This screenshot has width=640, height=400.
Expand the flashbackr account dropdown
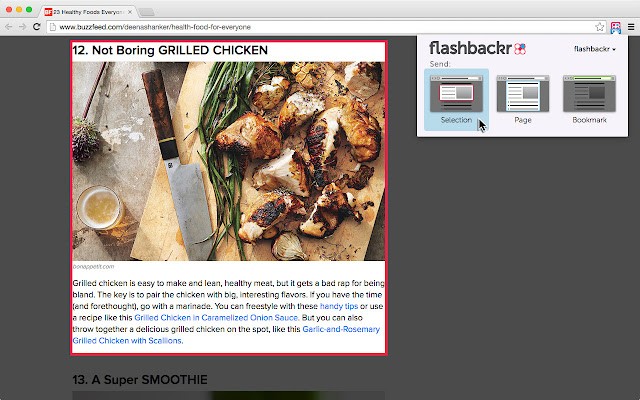click(x=595, y=49)
